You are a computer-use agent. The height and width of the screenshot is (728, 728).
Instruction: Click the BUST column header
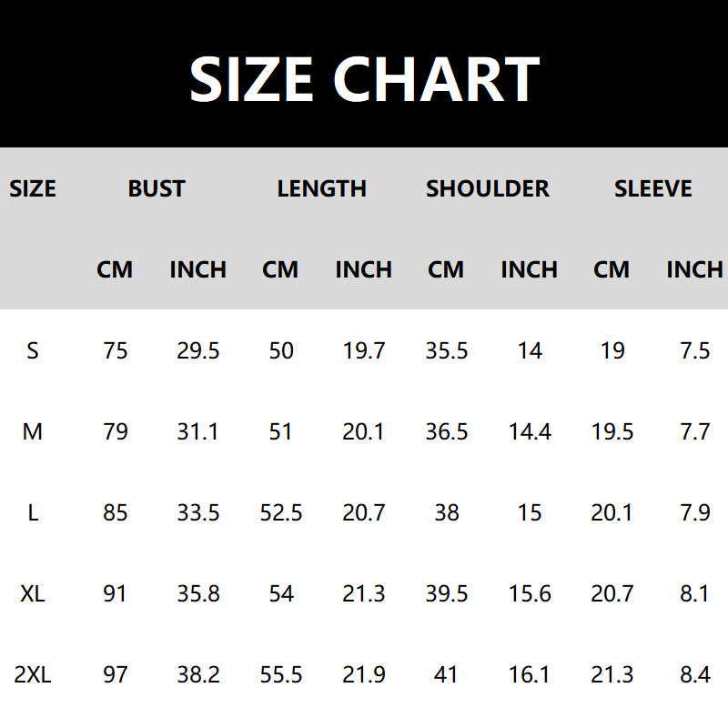157,189
